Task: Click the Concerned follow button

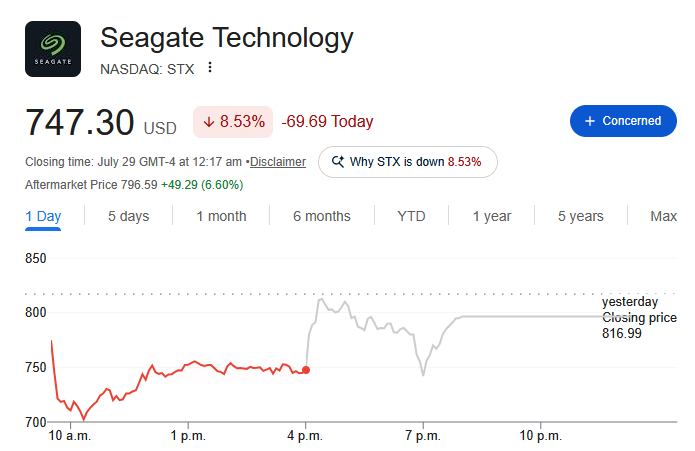Action: pyautogui.click(x=623, y=121)
